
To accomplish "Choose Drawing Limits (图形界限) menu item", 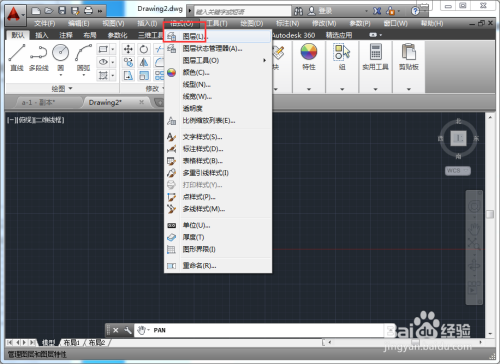I will click(x=218, y=249).
